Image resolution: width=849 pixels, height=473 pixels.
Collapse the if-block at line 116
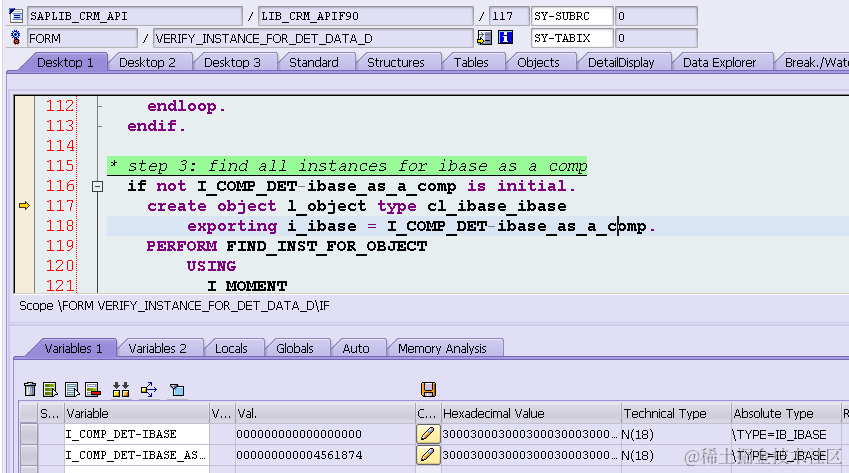tap(97, 187)
